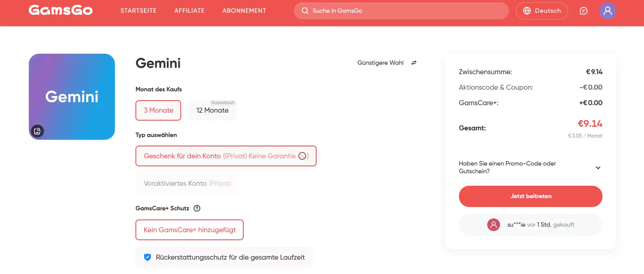Click the search magnifier icon

(305, 11)
